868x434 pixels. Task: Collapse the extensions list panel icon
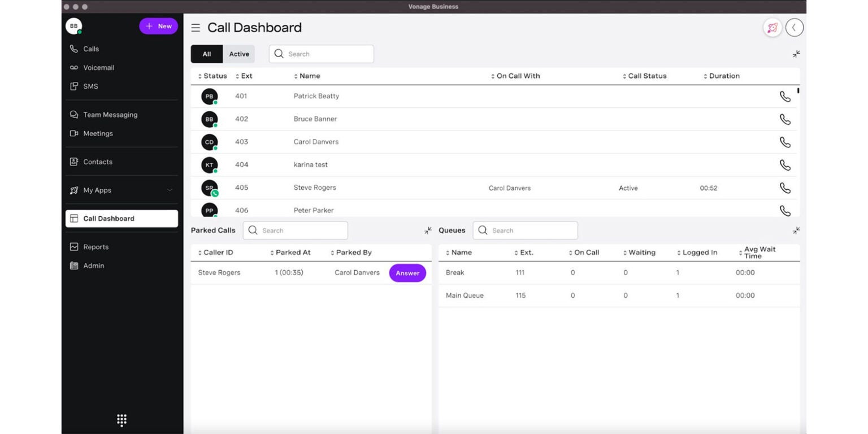796,54
